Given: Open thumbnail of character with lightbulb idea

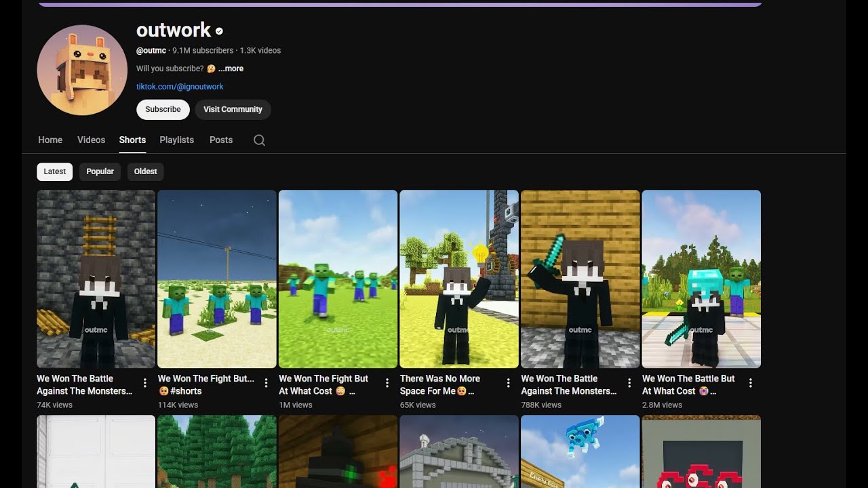Looking at the screenshot, I should pos(459,279).
